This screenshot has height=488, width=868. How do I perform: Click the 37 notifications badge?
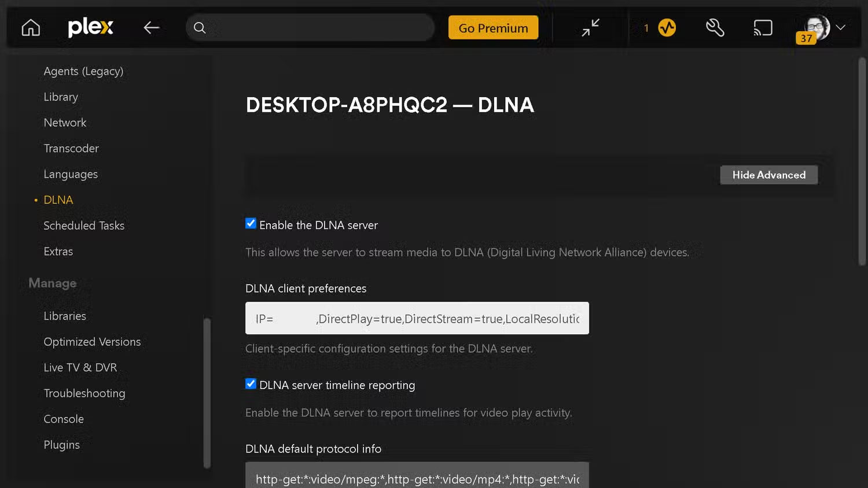[x=806, y=39]
